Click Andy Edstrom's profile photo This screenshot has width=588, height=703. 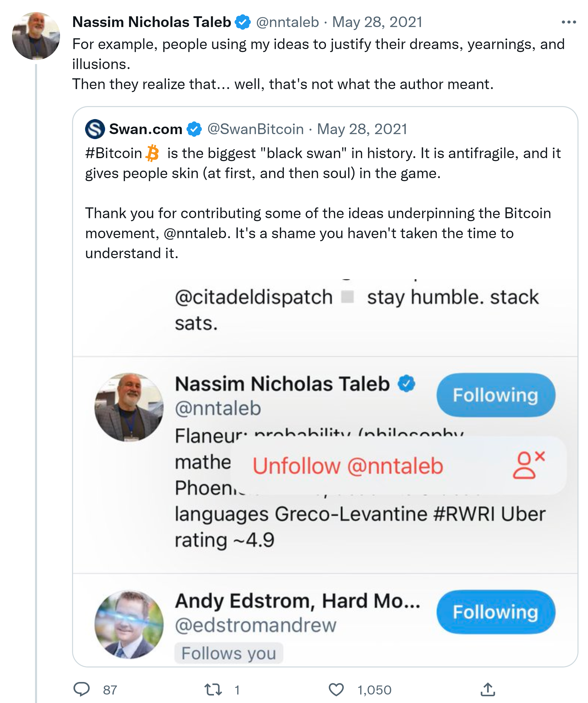(129, 625)
